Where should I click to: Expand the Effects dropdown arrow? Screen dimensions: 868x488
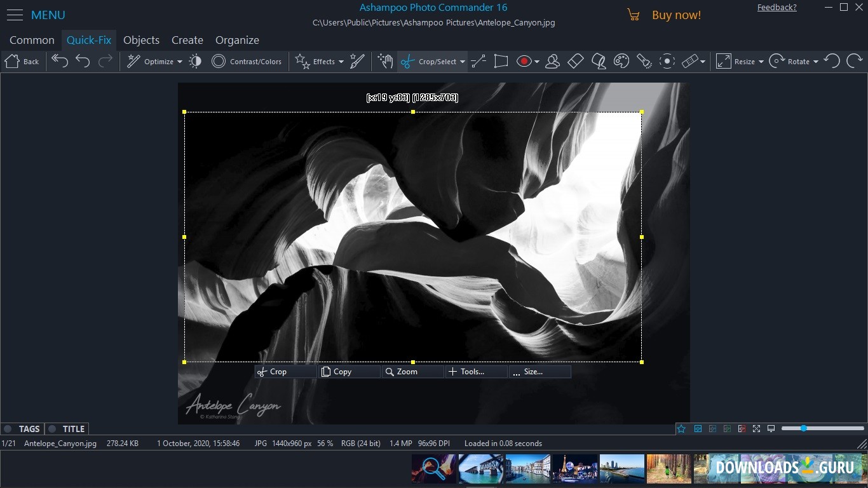341,62
